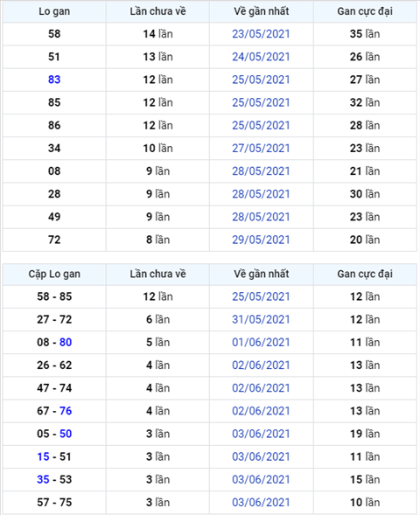Open the 31/05/2021 date link
This screenshot has height=515, width=420.
(x=261, y=319)
